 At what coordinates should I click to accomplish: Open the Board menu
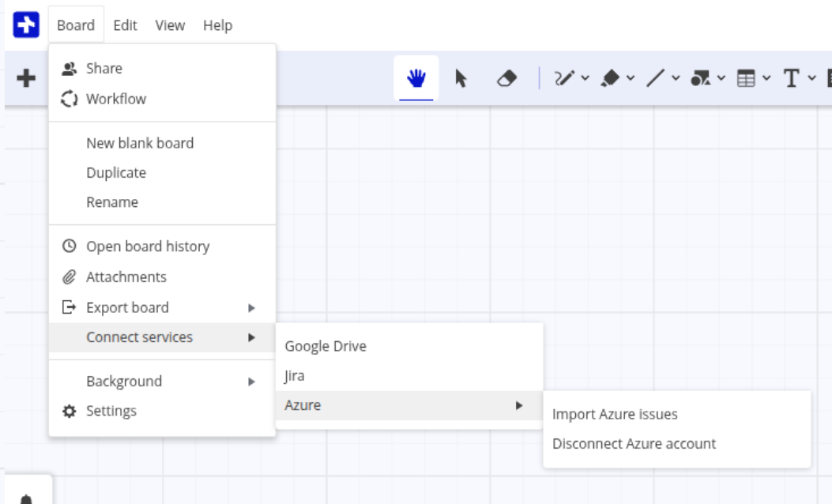point(76,25)
